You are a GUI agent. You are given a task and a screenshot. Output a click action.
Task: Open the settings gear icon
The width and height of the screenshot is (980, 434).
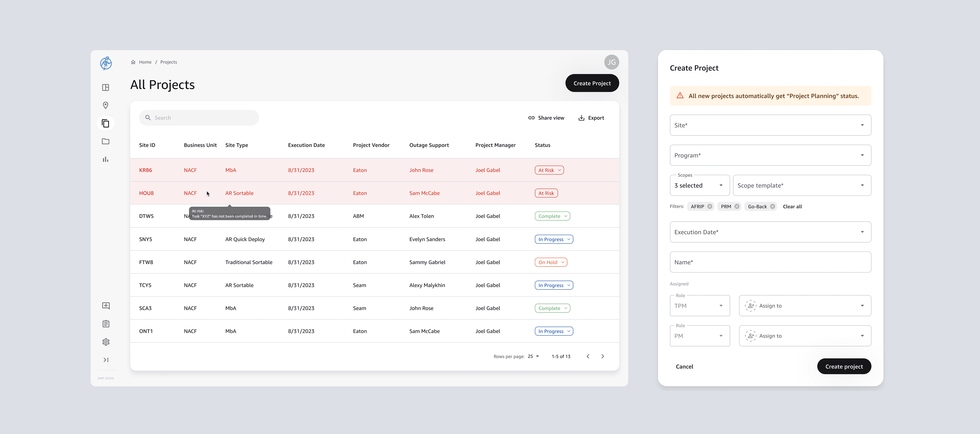(106, 342)
